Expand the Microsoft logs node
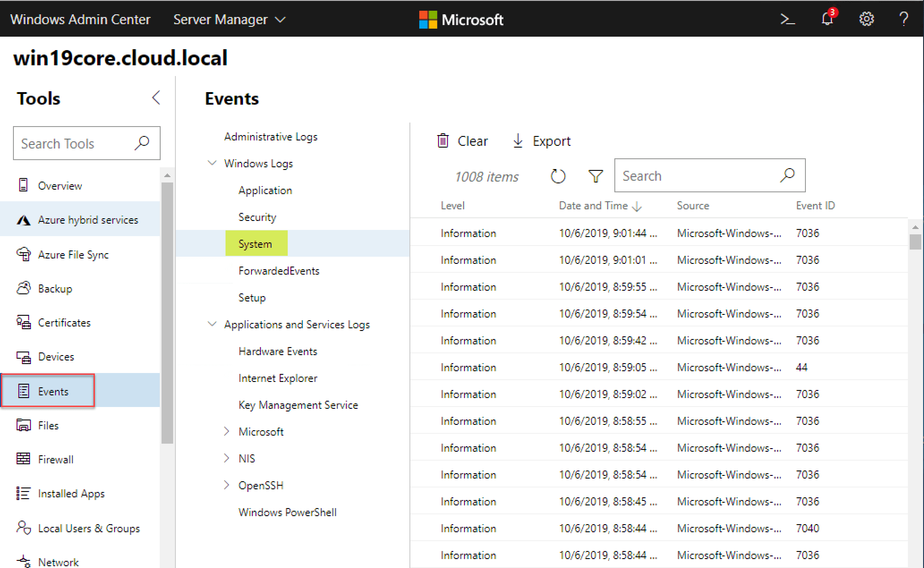Viewport: 924px width, 568px height. (226, 432)
